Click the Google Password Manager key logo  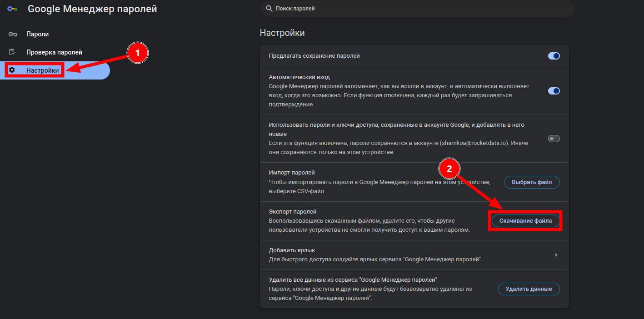coord(12,9)
